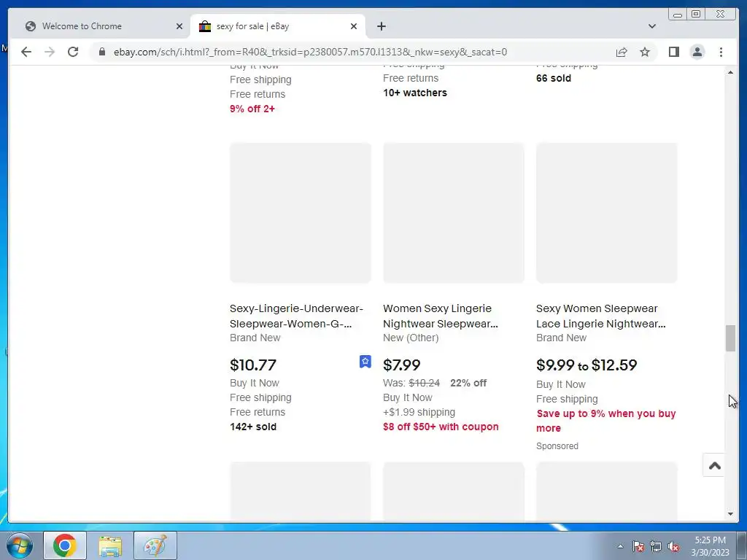Click '142+ sold' text
This screenshot has height=560, width=747.
pyautogui.click(x=253, y=427)
